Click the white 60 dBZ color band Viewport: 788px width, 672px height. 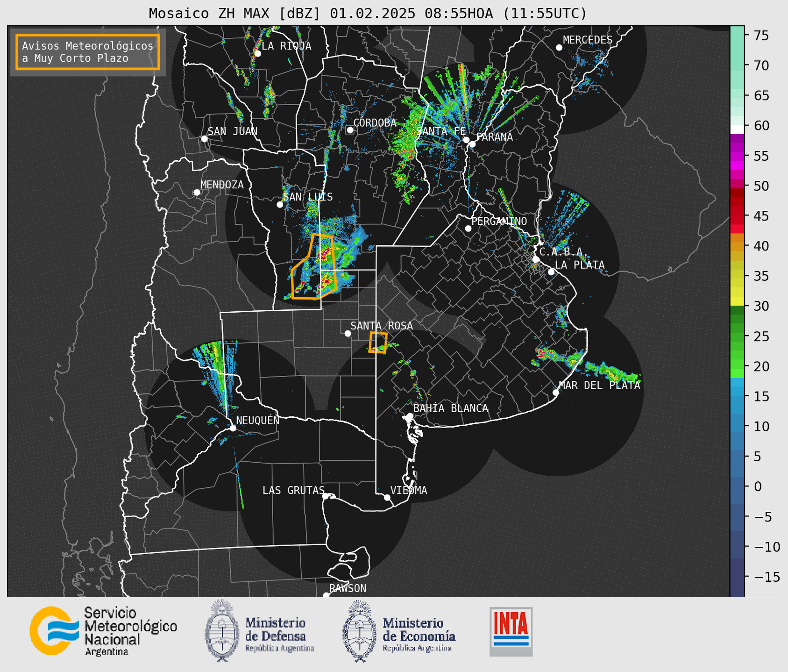click(737, 129)
